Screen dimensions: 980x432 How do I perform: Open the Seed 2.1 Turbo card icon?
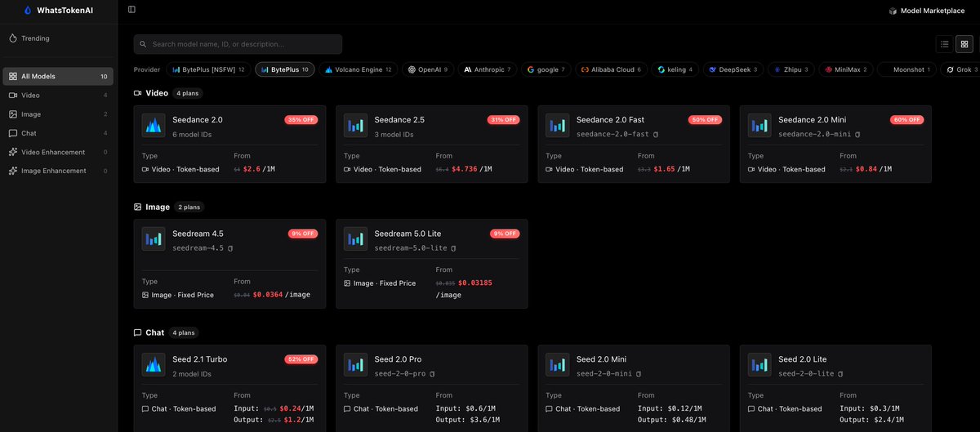(154, 364)
